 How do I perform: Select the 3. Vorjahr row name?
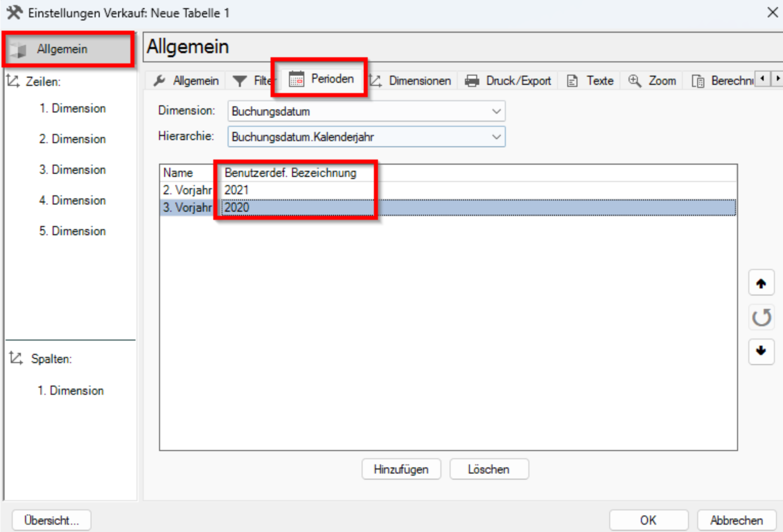[x=187, y=207]
